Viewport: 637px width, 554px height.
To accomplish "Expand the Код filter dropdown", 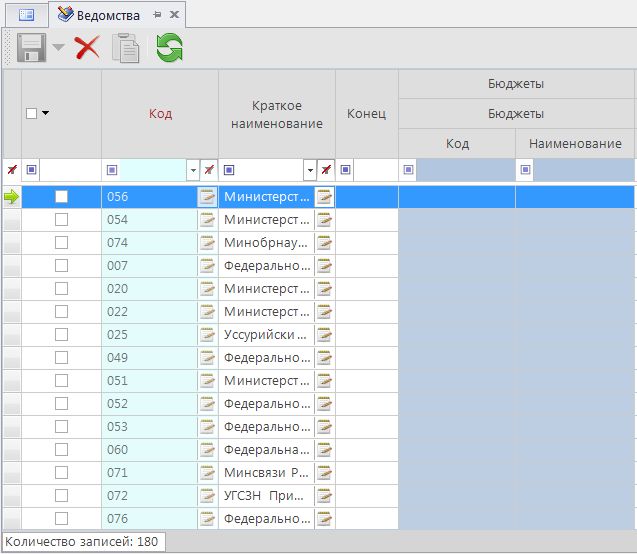I will pyautogui.click(x=191, y=170).
